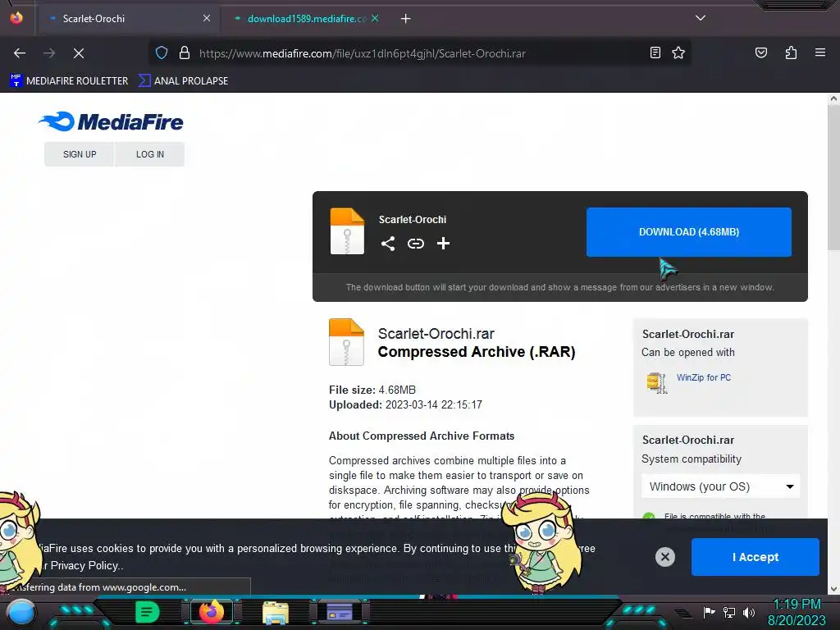Click the WinZip program icon
Image resolution: width=840 pixels, height=630 pixels.
tap(657, 382)
